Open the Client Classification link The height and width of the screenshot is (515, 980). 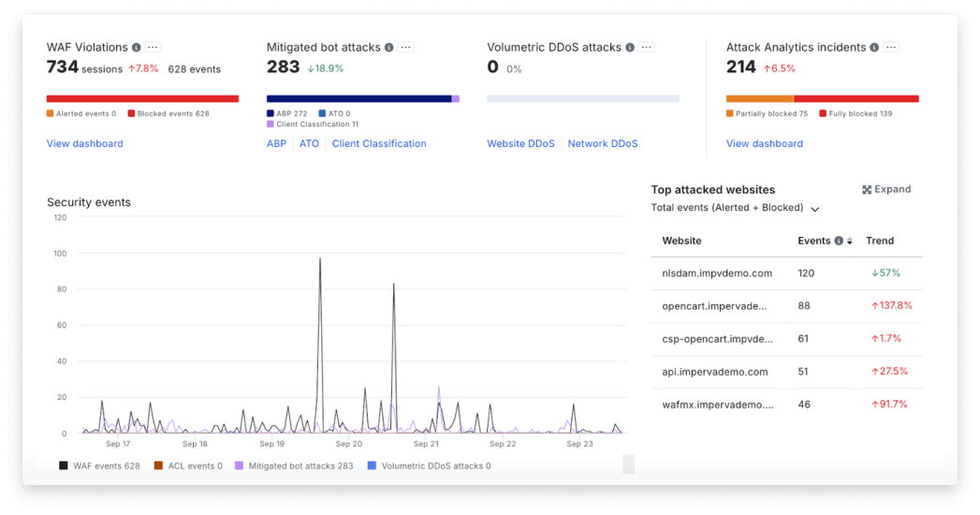(379, 143)
